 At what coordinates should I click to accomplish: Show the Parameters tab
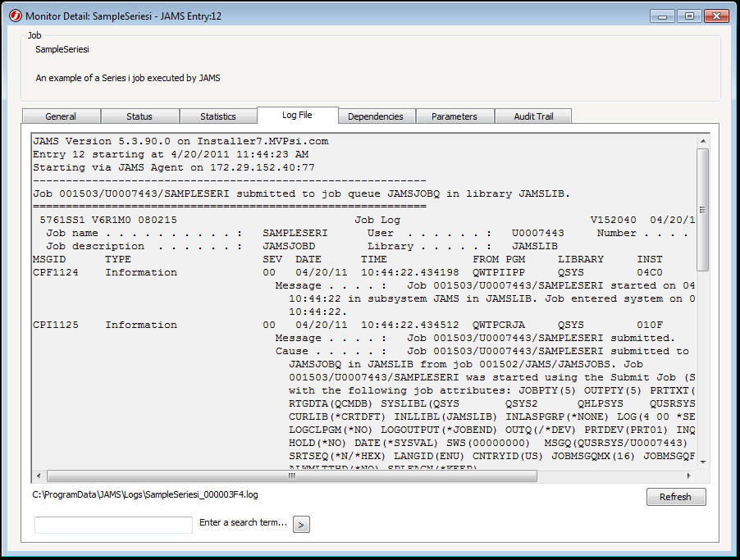[455, 116]
